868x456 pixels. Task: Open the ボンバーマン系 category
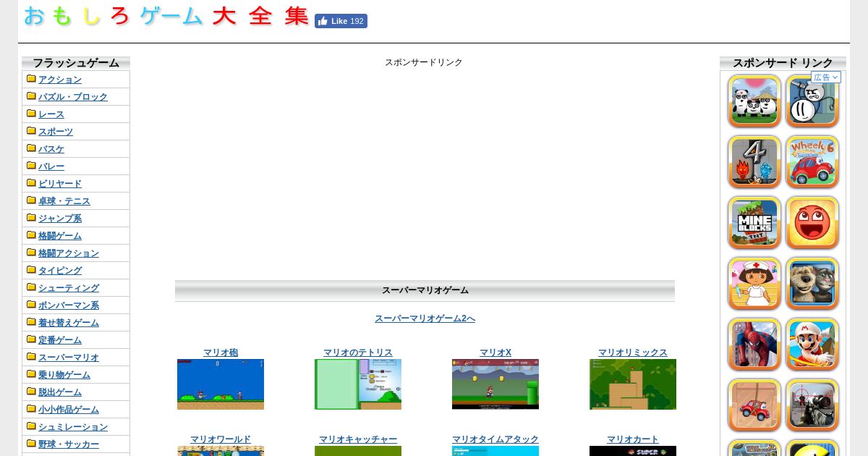(69, 305)
